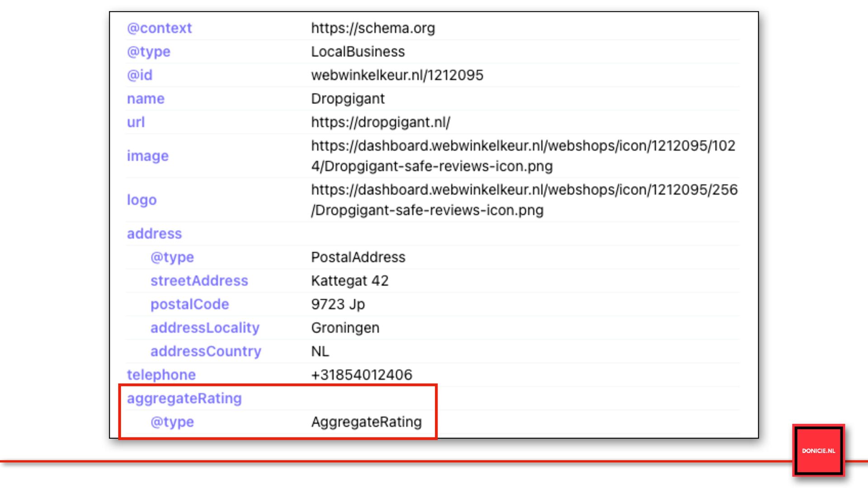Select the streetAddress property label
Screen dimensions: 868x488
[199, 281]
